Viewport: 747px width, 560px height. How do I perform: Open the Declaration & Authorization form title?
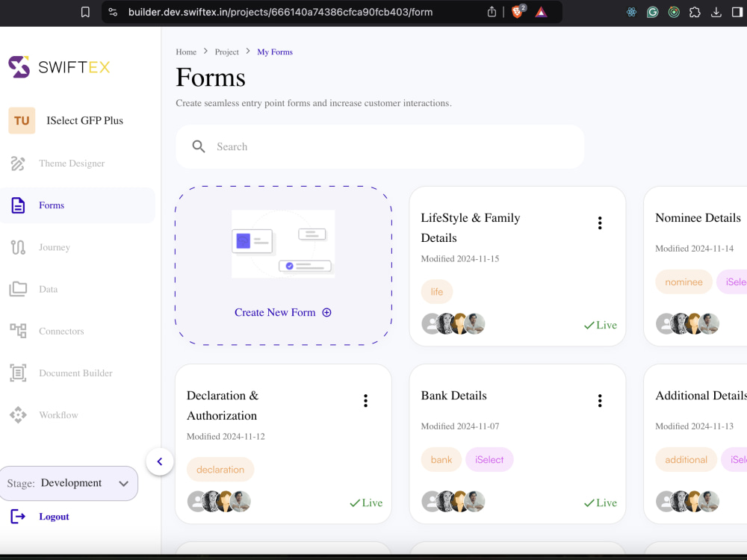(223, 405)
